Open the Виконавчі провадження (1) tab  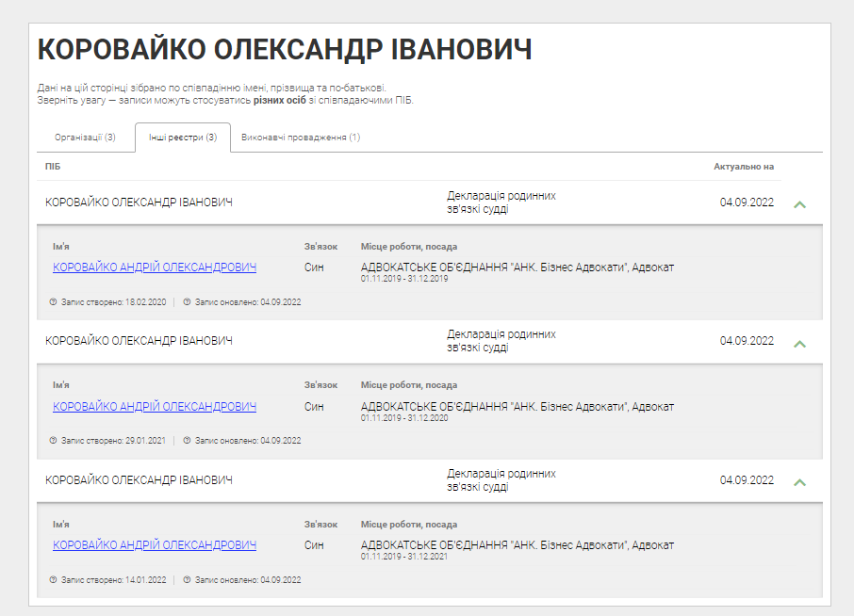301,138
